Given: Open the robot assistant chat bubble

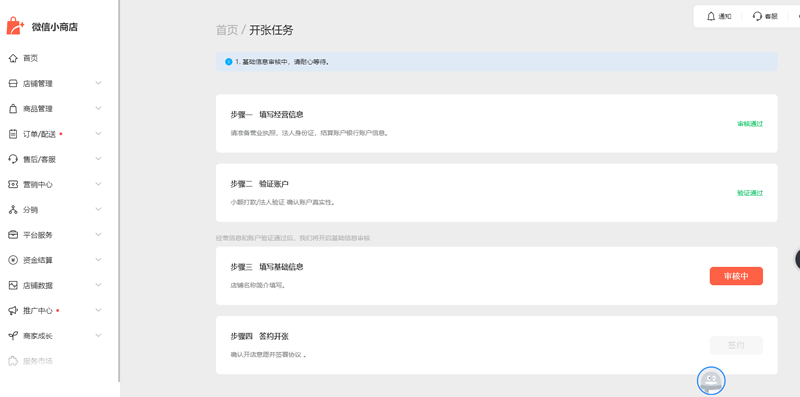Looking at the screenshot, I should coord(711,381).
